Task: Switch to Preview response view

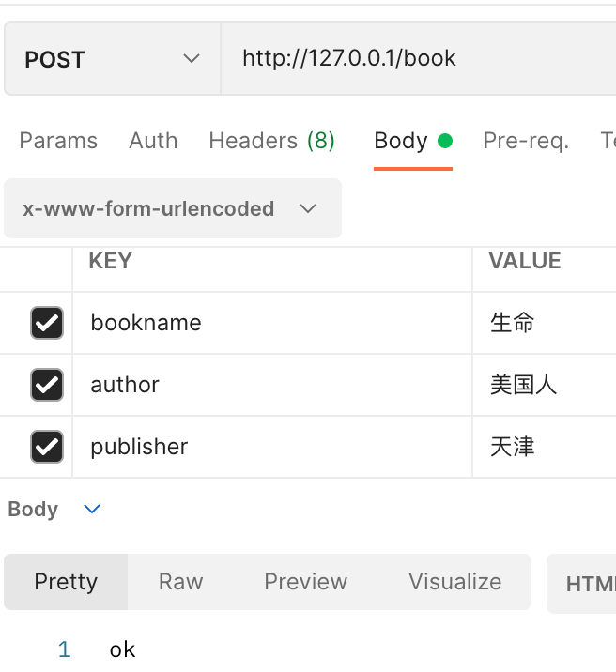Action: pyautogui.click(x=305, y=582)
